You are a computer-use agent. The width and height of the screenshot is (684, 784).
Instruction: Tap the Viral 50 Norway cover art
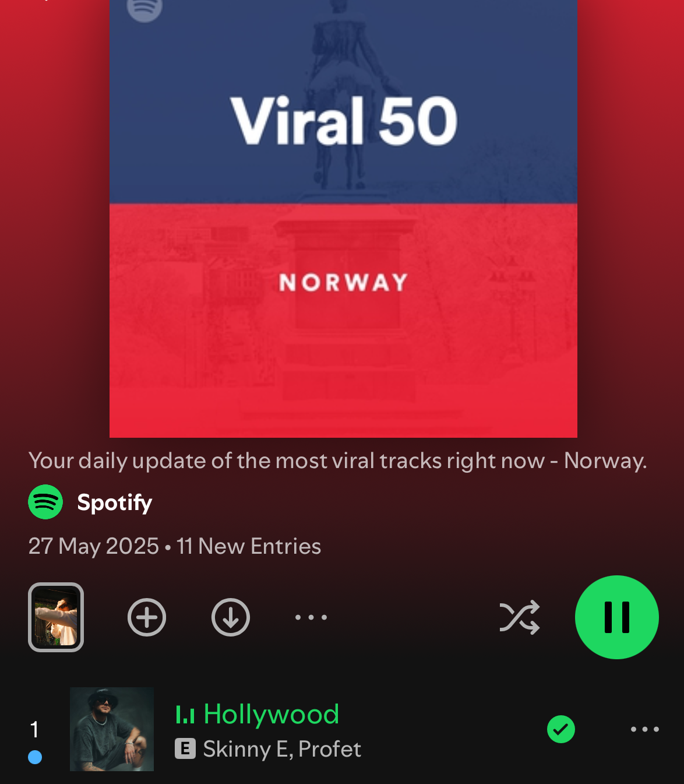pyautogui.click(x=343, y=219)
